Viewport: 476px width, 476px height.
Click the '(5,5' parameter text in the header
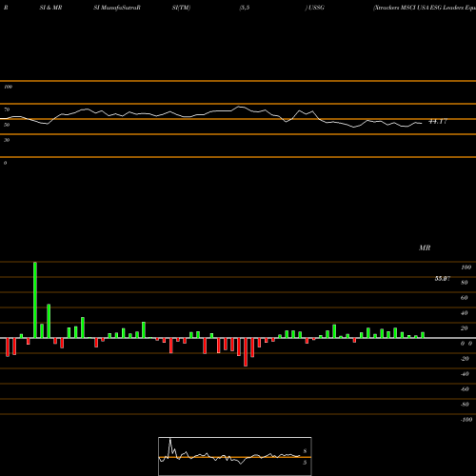tap(245, 8)
